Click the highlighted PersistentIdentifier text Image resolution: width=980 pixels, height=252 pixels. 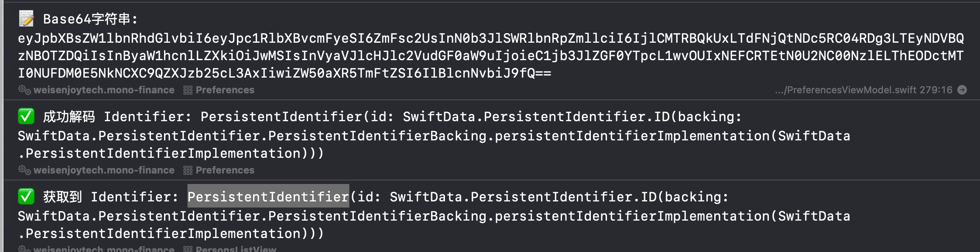(268, 197)
